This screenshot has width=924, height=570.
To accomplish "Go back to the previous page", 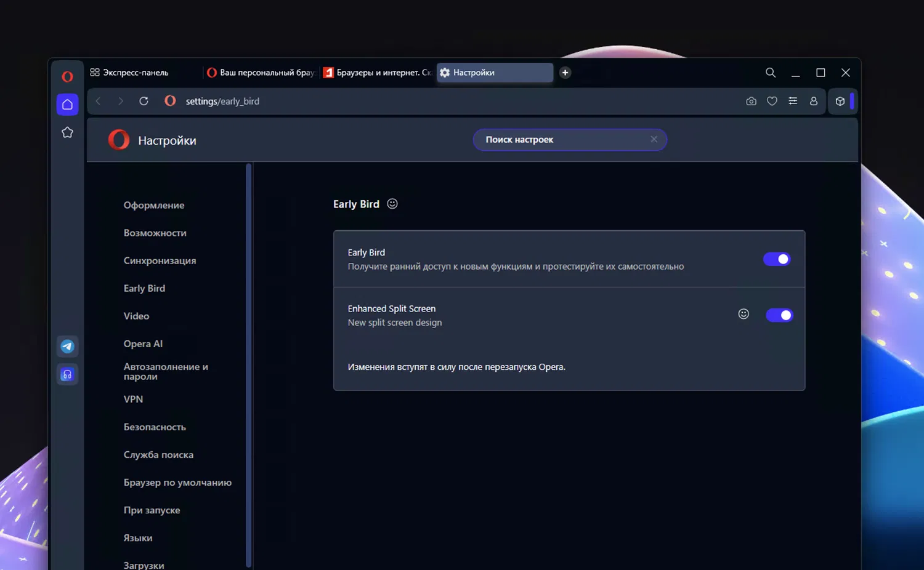I will 99,101.
